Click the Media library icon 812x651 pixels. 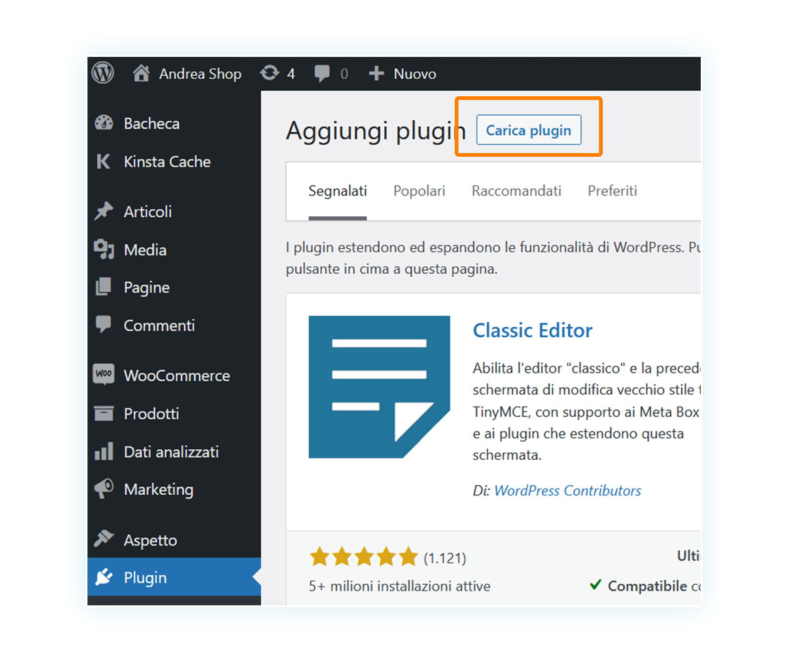click(x=104, y=249)
